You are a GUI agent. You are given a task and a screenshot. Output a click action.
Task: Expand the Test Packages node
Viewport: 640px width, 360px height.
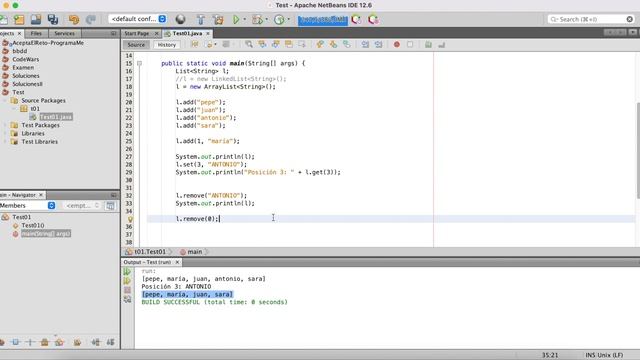[x=5, y=125]
